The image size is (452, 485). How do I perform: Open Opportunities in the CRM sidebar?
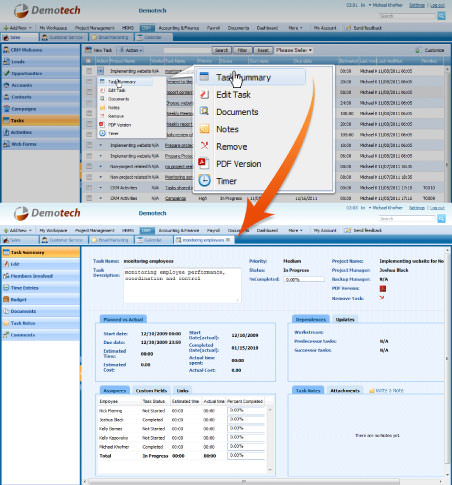pos(40,73)
